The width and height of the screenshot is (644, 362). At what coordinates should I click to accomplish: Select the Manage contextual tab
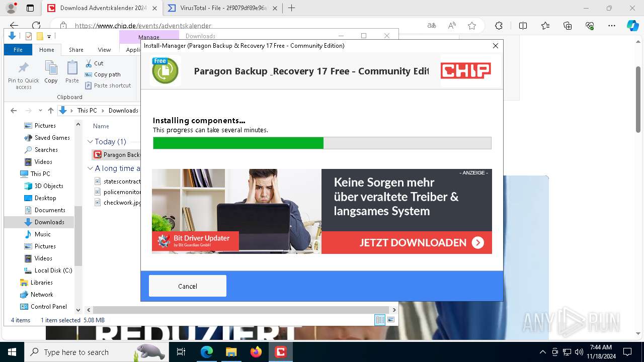149,37
